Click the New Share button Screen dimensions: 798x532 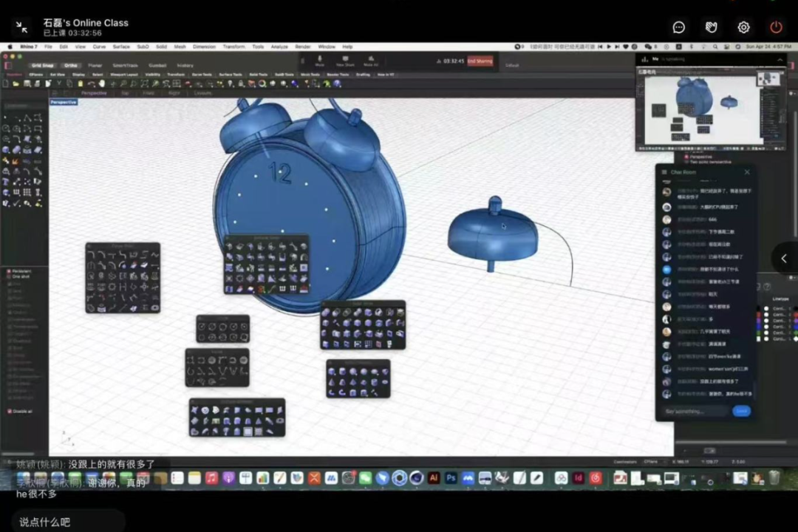click(x=345, y=61)
